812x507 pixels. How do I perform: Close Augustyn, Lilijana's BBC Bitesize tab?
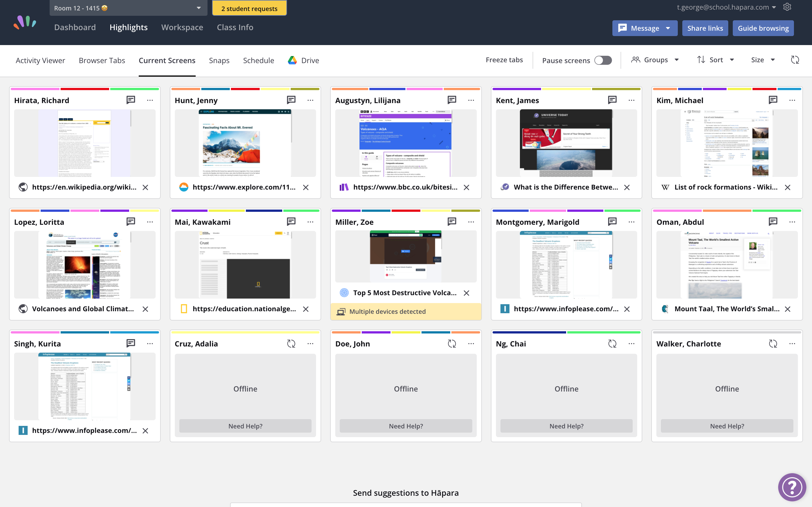(x=466, y=187)
